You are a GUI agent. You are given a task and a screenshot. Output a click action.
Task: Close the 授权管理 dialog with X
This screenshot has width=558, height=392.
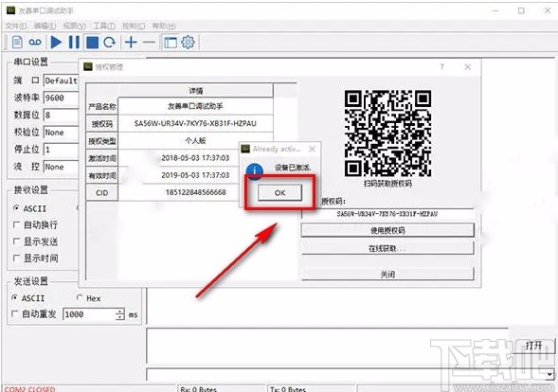pyautogui.click(x=468, y=67)
